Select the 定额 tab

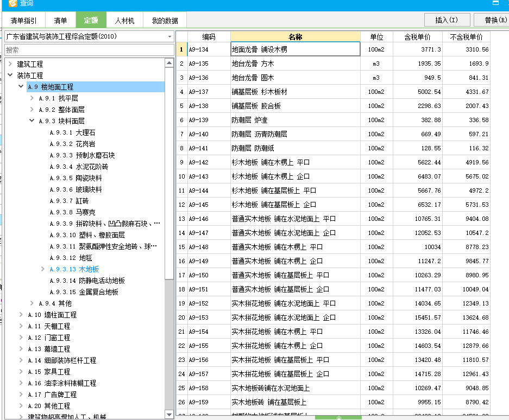(91, 20)
